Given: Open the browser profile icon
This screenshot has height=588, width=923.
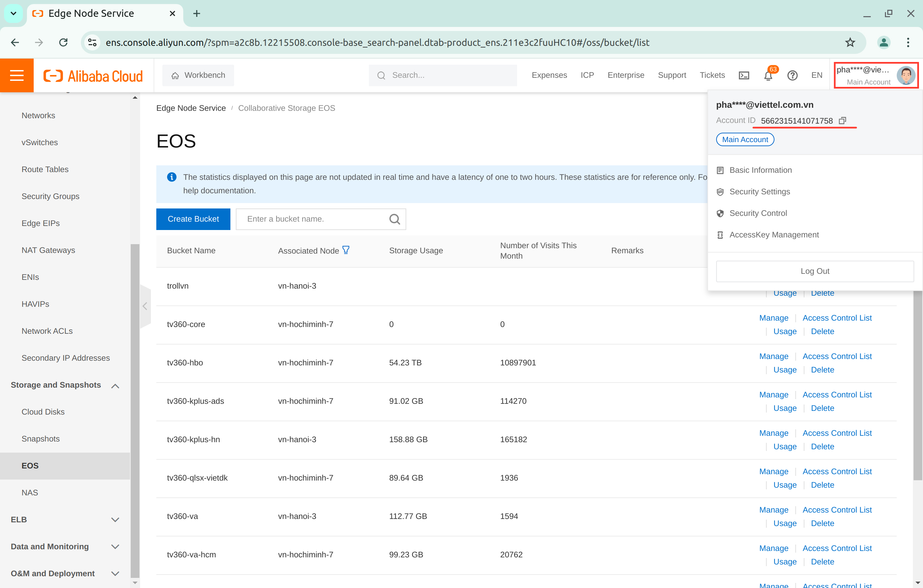Looking at the screenshot, I should 884,42.
